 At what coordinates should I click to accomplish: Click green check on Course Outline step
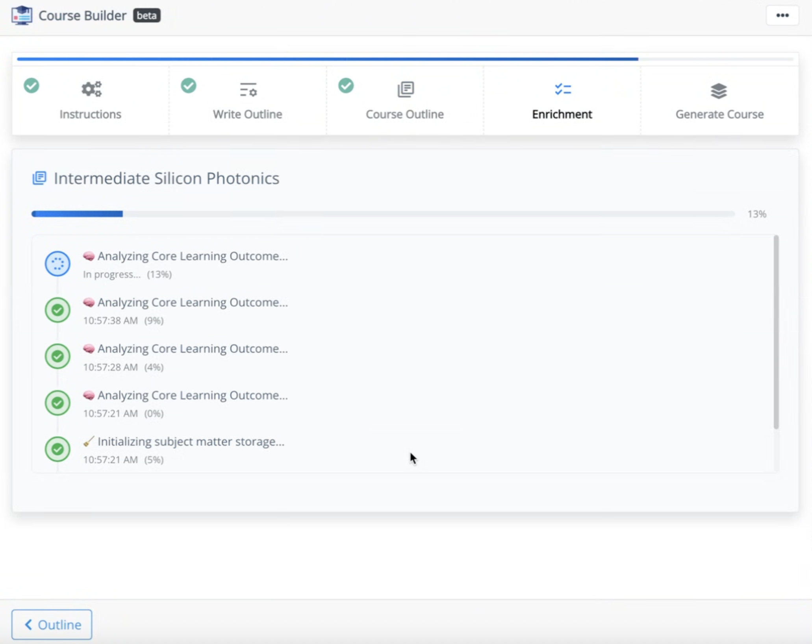pyautogui.click(x=346, y=85)
